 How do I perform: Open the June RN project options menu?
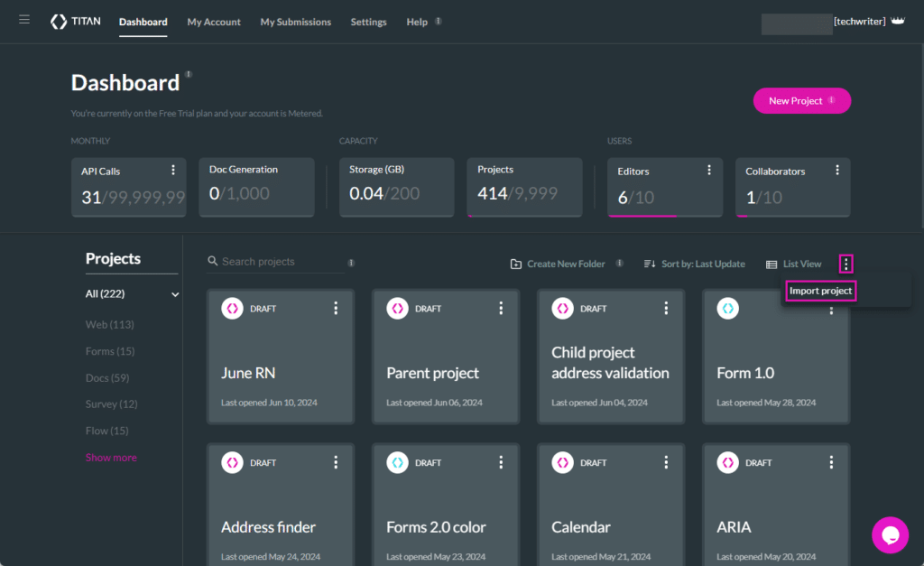point(336,308)
